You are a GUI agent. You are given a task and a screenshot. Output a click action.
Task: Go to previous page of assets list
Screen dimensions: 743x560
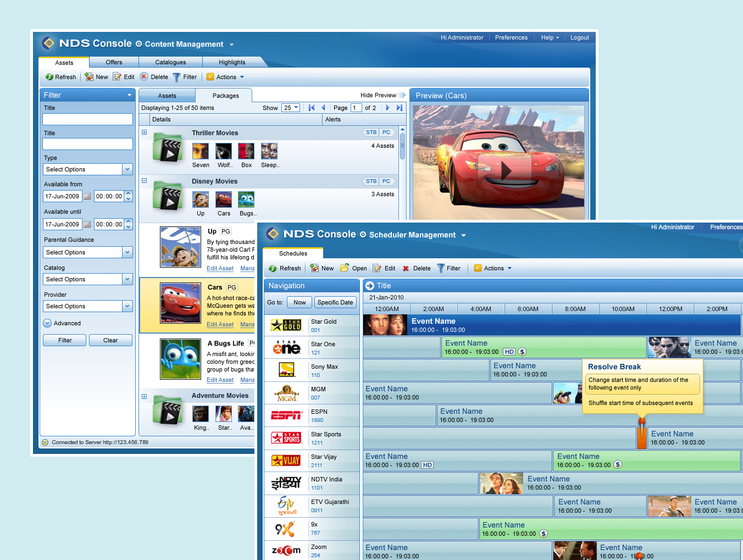pos(323,108)
